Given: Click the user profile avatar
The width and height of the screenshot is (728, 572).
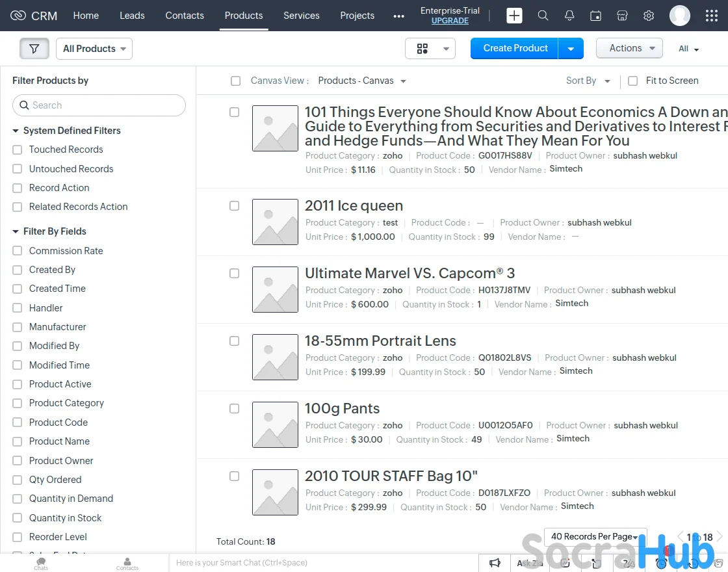Looking at the screenshot, I should (x=680, y=16).
